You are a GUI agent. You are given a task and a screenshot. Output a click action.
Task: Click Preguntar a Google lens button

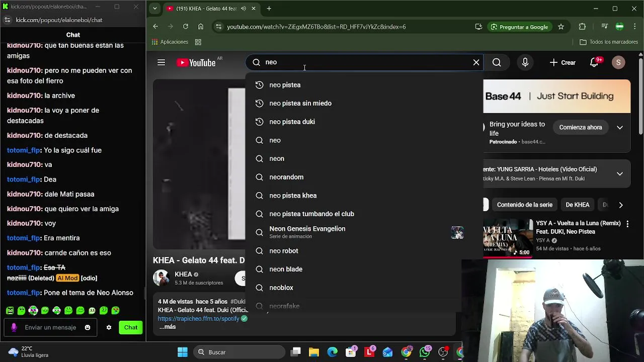519,27
